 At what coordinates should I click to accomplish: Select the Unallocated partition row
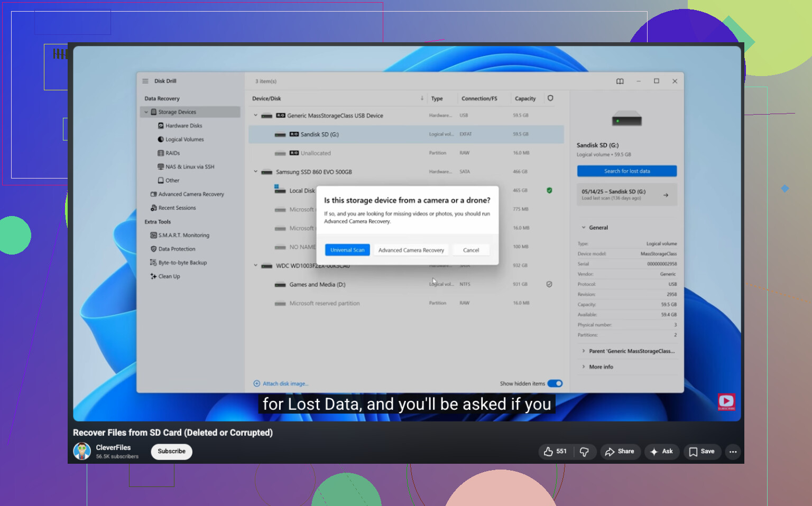(x=406, y=153)
